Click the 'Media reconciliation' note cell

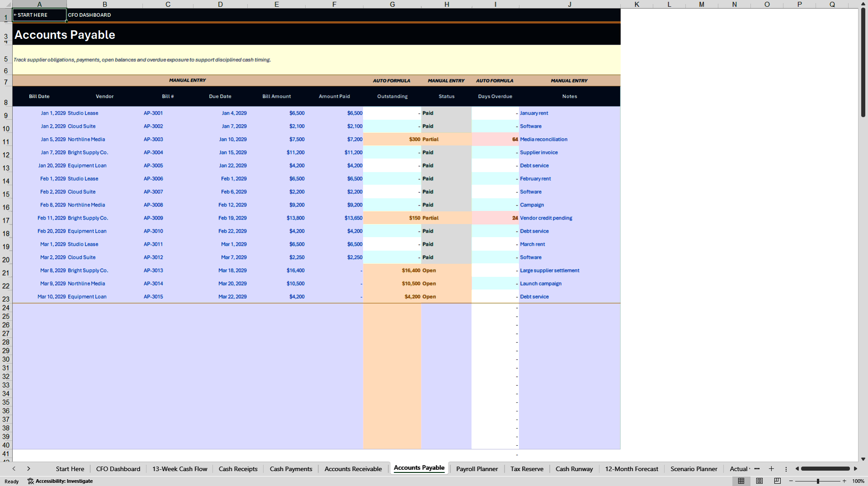coord(570,140)
